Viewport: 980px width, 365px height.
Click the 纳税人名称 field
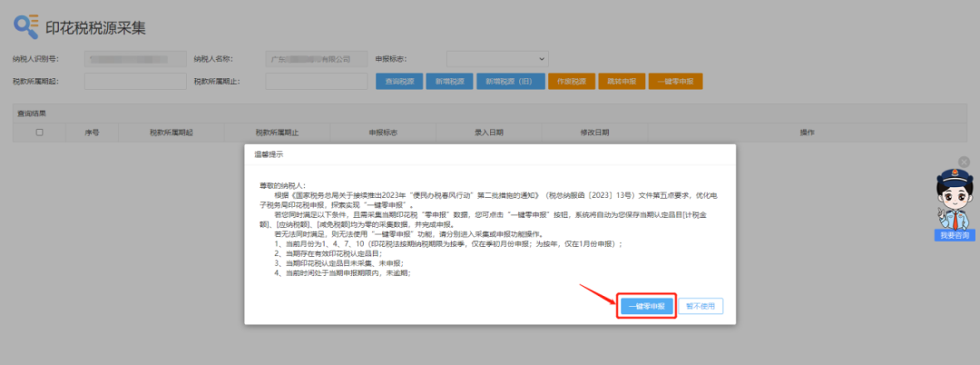pos(317,59)
